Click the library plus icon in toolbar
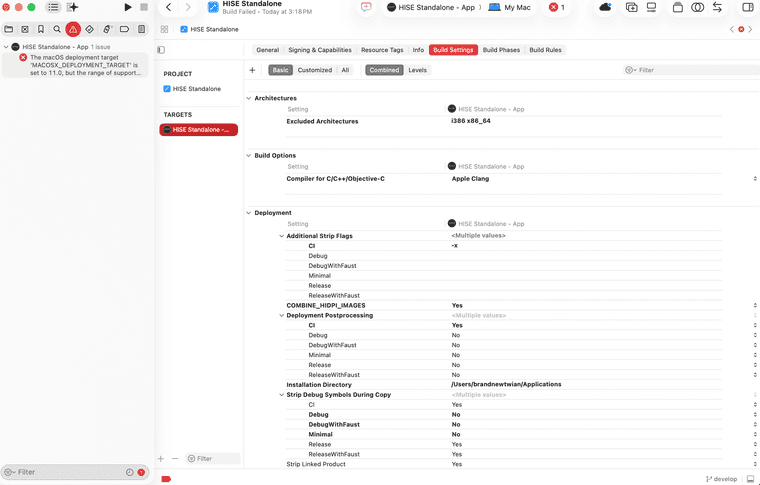 632,7
